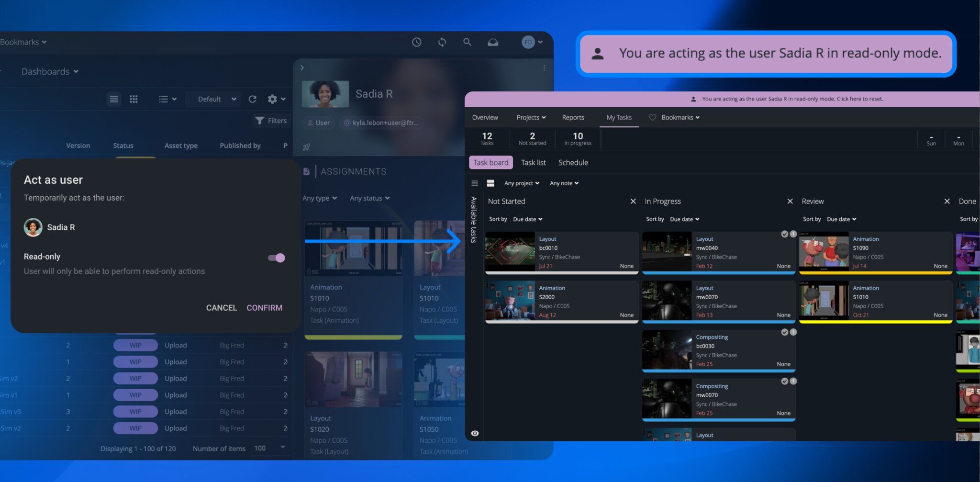Screen dimensions: 980x482
Task: Click the Layout mw0070 task card
Action: click(x=719, y=302)
